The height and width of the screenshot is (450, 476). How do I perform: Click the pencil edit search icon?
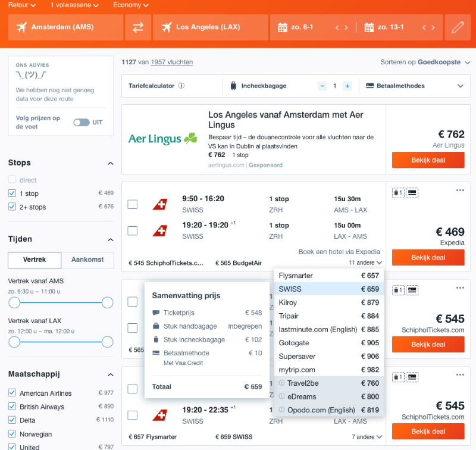coord(457,27)
